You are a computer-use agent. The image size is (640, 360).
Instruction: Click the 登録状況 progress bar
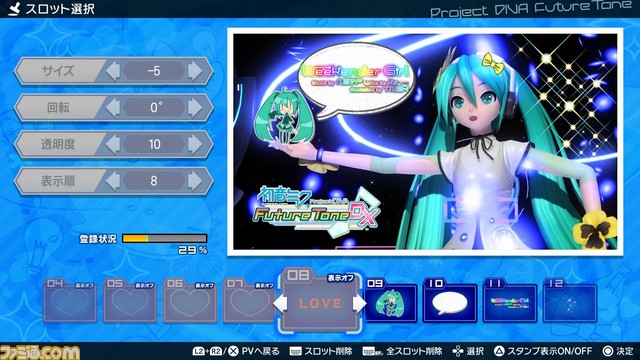[164, 238]
